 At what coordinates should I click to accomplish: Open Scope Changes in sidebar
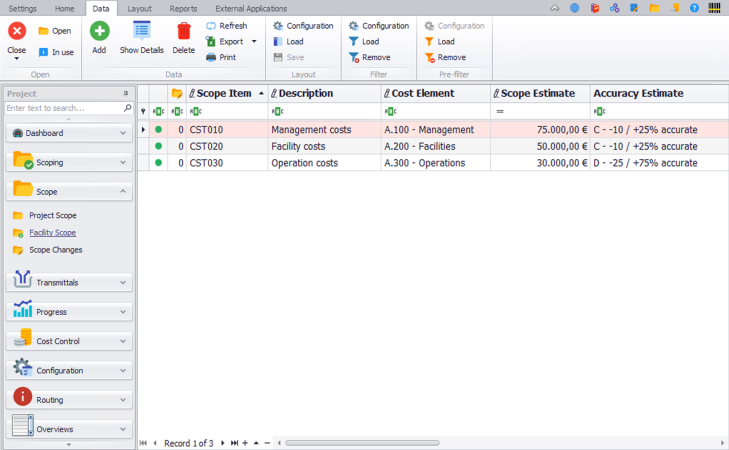pyautogui.click(x=55, y=250)
